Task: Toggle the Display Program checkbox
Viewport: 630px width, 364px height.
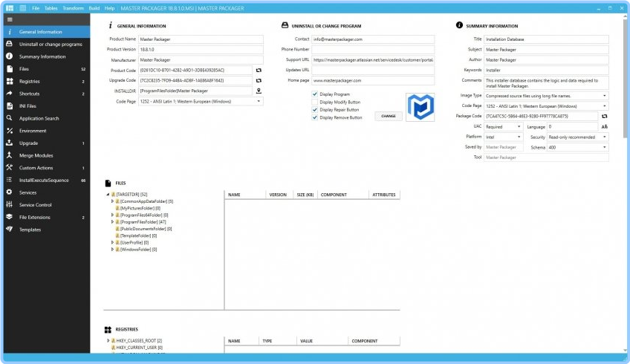Action: [x=315, y=94]
